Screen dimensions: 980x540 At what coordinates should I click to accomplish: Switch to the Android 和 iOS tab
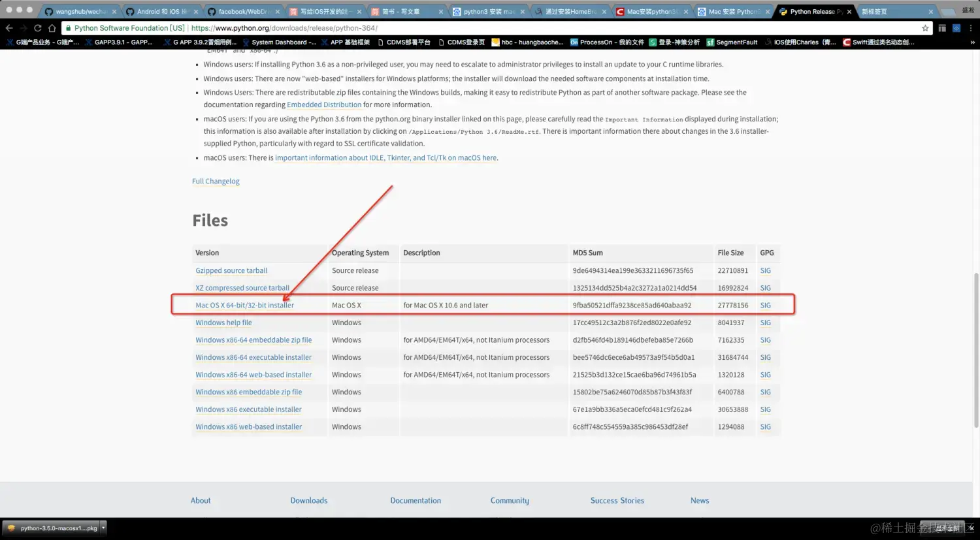[x=161, y=11]
